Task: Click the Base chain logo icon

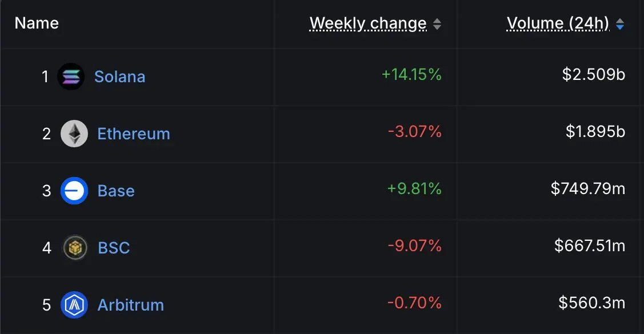Action: tap(74, 191)
